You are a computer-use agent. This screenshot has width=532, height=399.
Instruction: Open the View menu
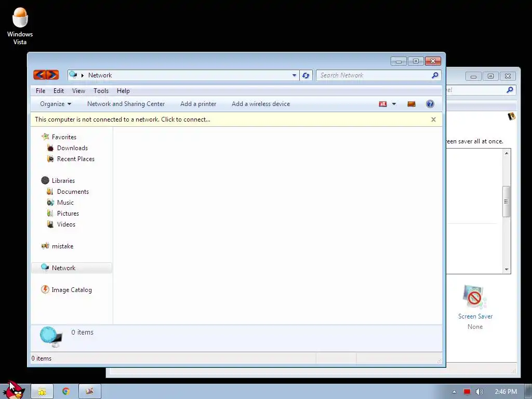tap(78, 91)
